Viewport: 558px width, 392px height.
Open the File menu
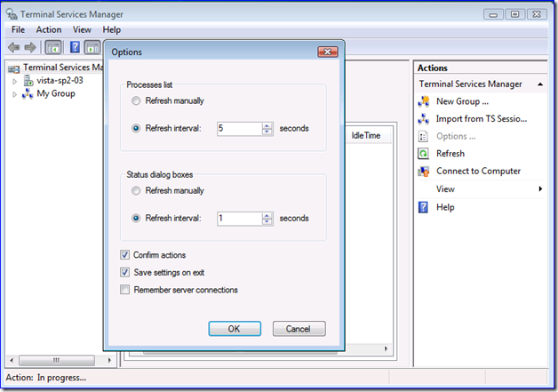(18, 29)
